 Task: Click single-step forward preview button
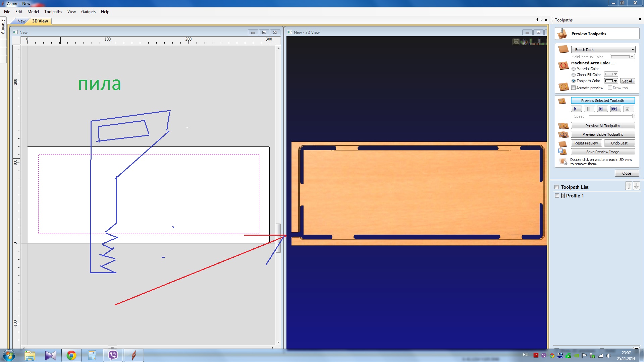602,109
